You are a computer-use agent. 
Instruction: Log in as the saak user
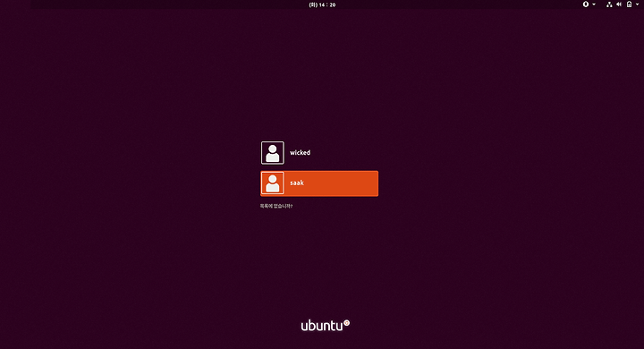pyautogui.click(x=319, y=183)
